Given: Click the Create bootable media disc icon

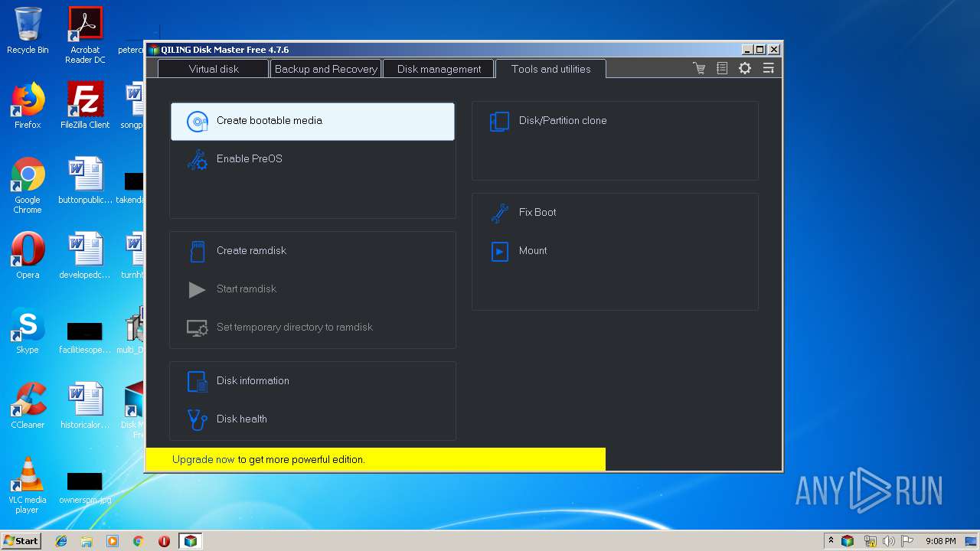Looking at the screenshot, I should 198,121.
